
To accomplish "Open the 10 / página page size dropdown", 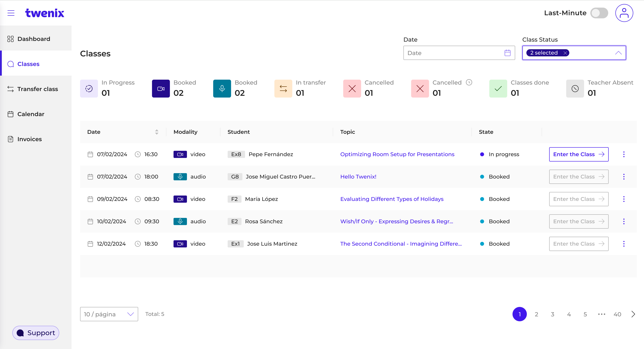I will point(109,314).
